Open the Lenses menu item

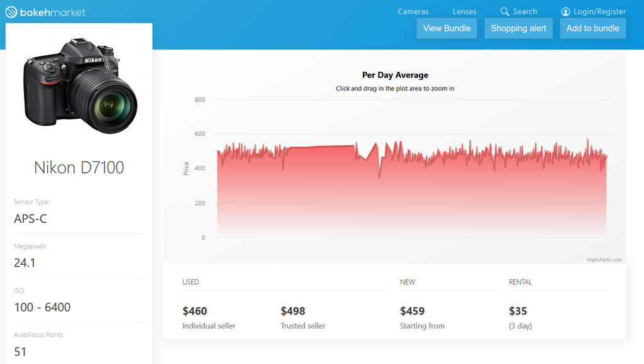464,11
